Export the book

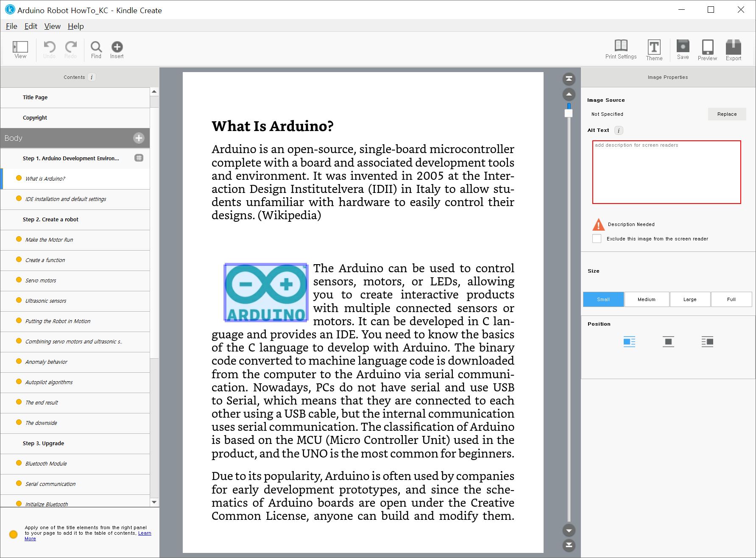click(x=734, y=50)
